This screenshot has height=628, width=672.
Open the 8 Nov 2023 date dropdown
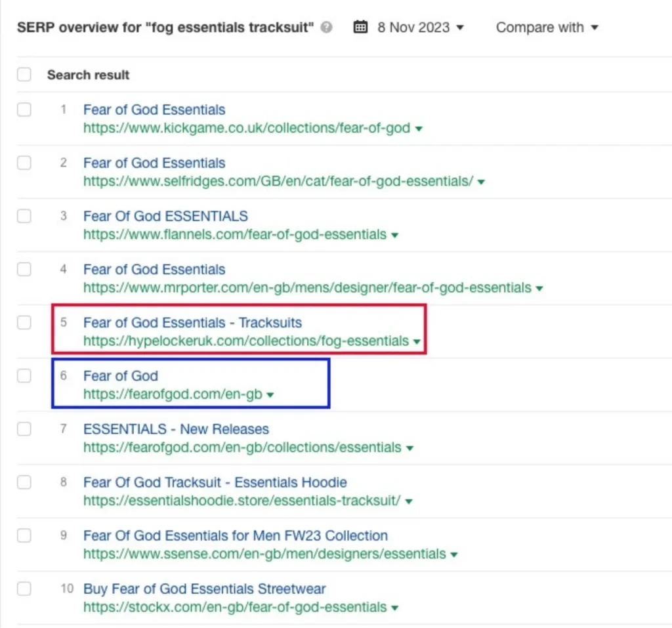420,28
